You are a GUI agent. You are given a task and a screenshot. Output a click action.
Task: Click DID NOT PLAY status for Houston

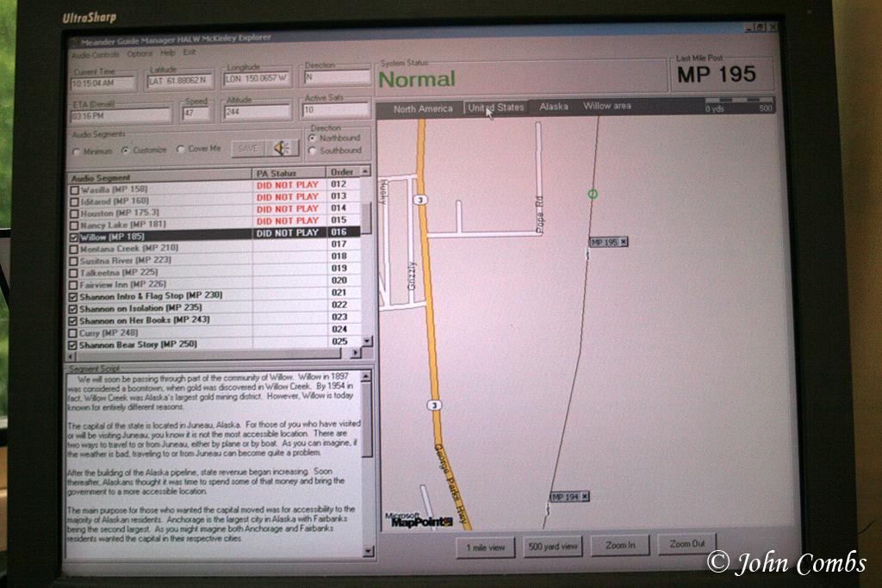(288, 209)
